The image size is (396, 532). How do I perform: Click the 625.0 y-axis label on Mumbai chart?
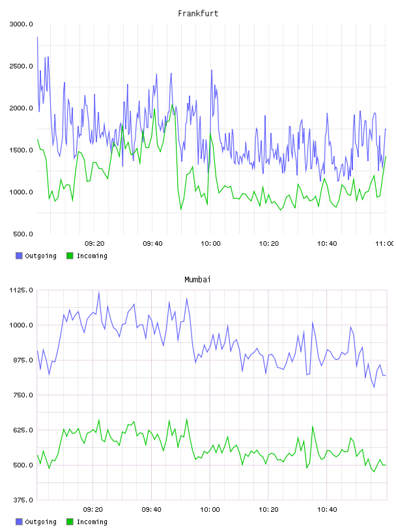coord(23,430)
